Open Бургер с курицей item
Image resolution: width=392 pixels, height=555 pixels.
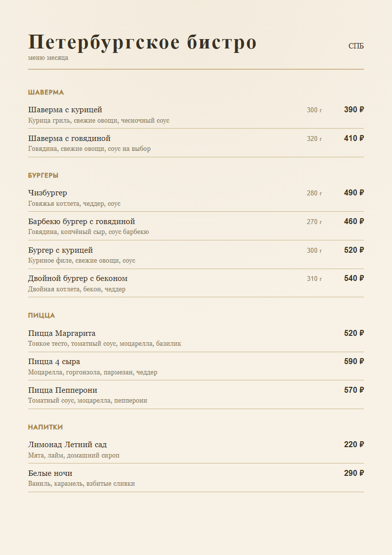click(x=196, y=254)
